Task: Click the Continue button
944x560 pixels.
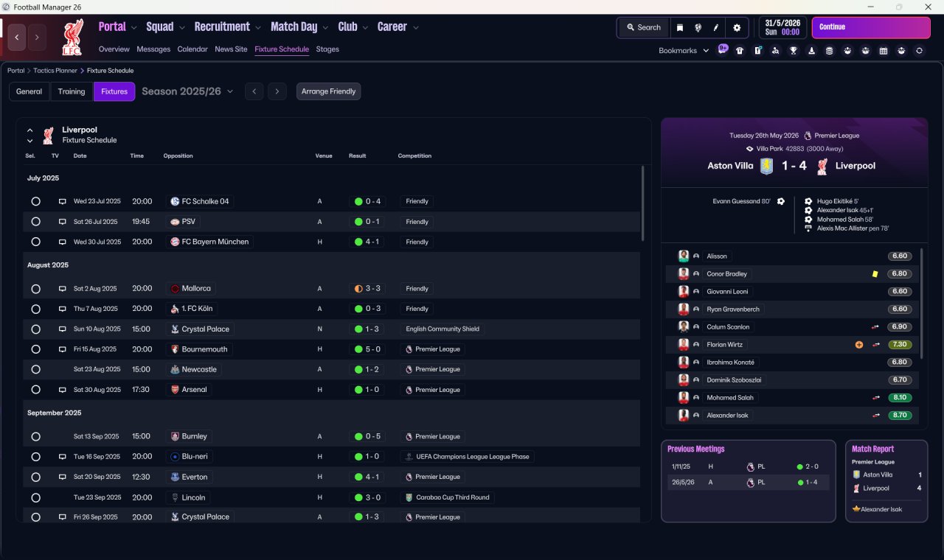Action: point(871,28)
